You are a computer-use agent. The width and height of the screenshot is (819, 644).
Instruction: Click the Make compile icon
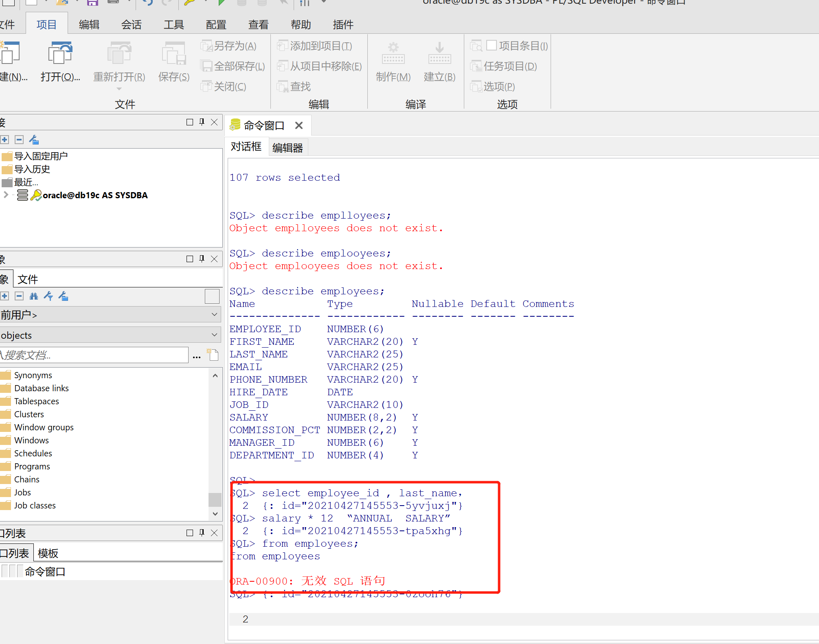tap(393, 54)
